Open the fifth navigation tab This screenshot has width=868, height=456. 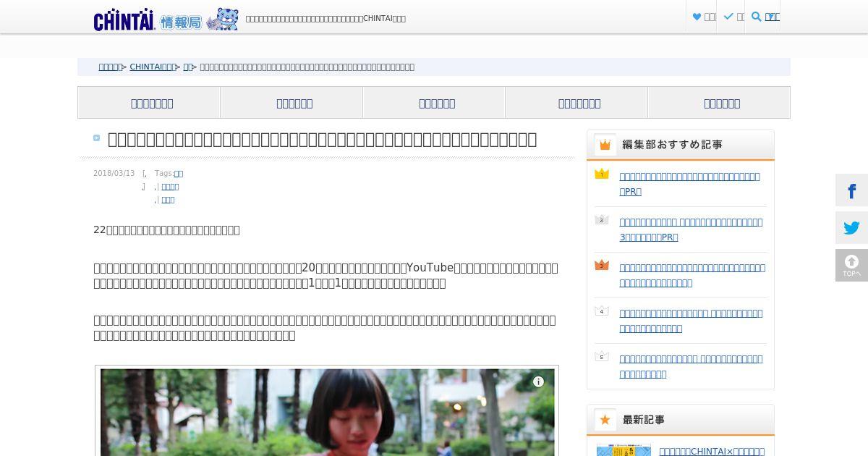[x=719, y=103]
